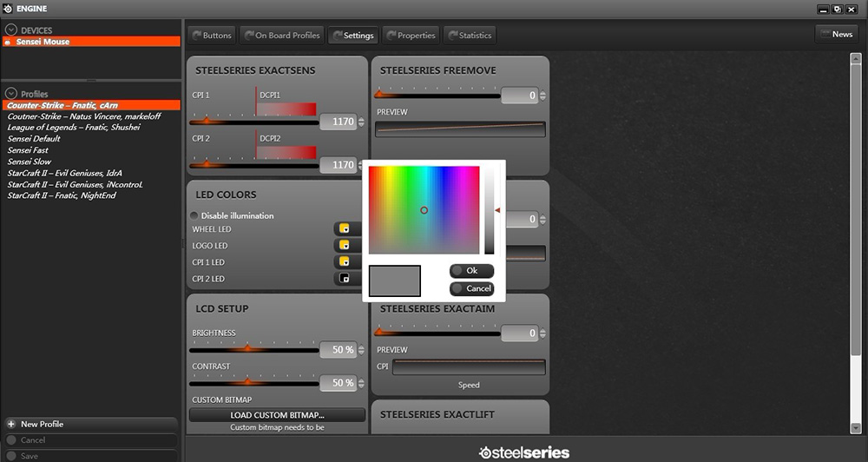Click the ExactAim CPI preview graph

[469, 366]
